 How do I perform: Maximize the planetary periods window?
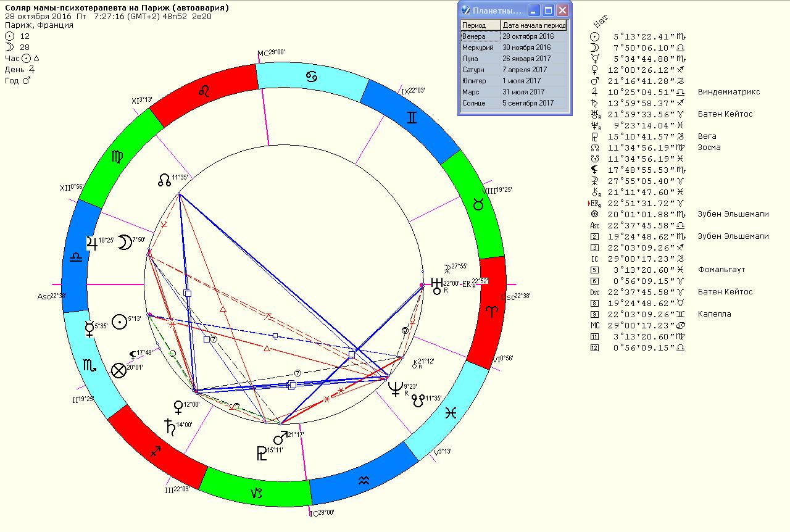click(x=548, y=10)
